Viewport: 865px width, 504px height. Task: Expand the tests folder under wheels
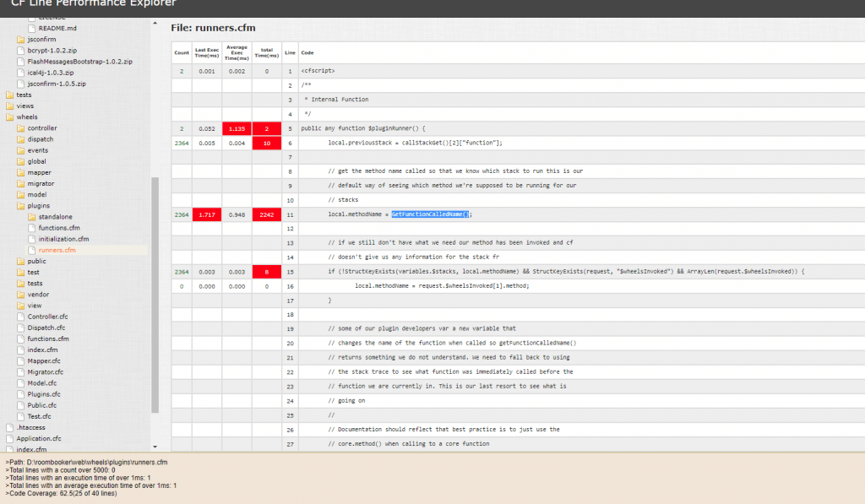click(x=35, y=284)
